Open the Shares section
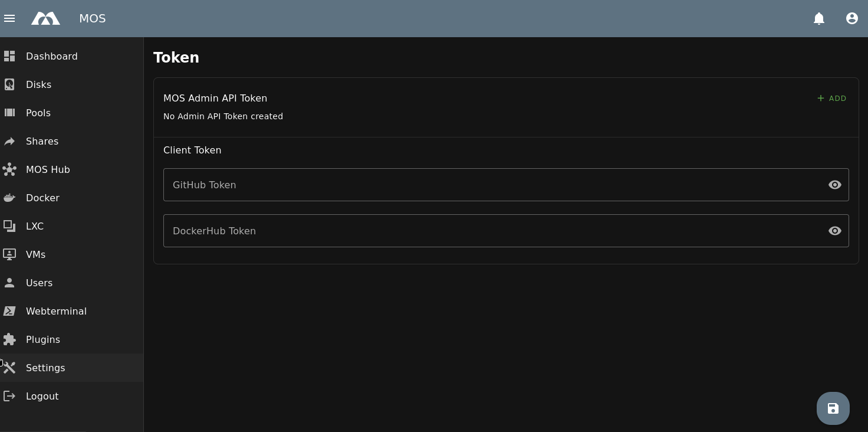The height and width of the screenshot is (432, 868). click(x=42, y=141)
